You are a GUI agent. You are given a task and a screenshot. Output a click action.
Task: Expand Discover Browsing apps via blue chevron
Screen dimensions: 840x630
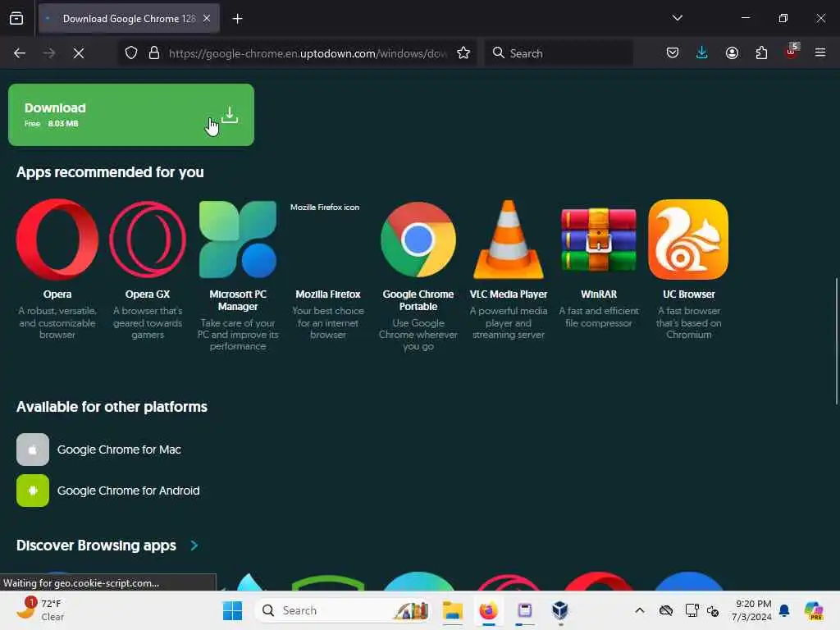(x=194, y=546)
